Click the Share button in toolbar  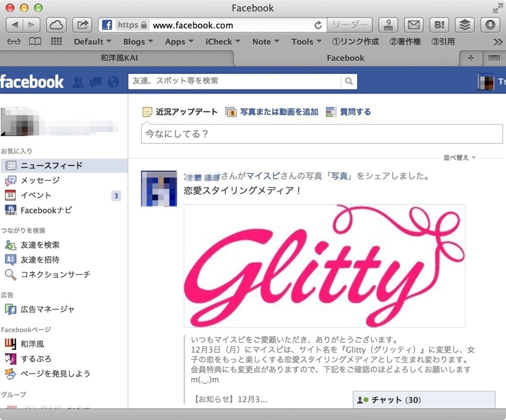click(82, 25)
